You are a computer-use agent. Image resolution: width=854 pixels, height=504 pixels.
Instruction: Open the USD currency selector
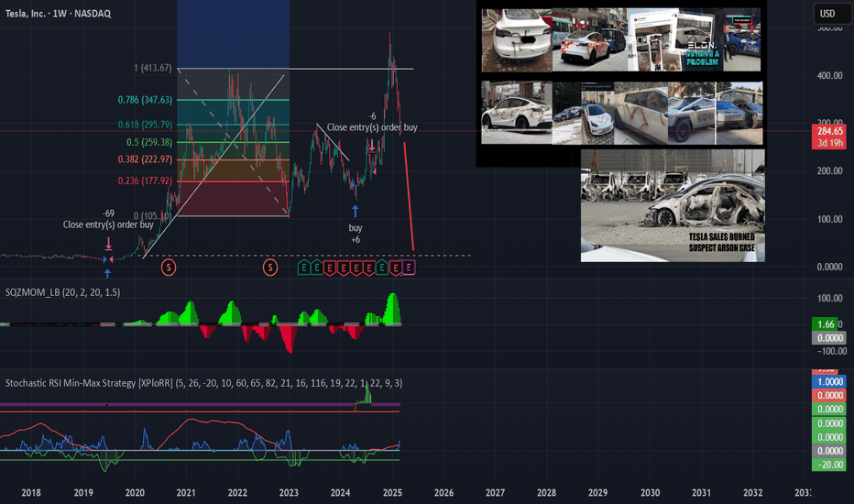[x=832, y=14]
